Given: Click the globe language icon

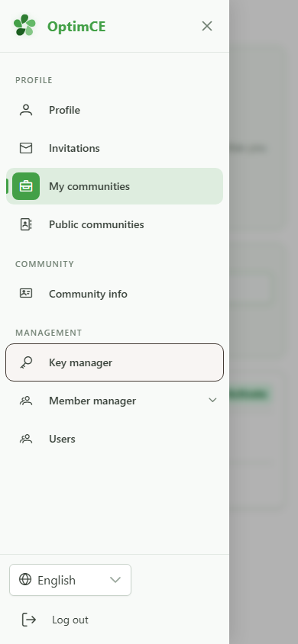Looking at the screenshot, I should click(25, 579).
